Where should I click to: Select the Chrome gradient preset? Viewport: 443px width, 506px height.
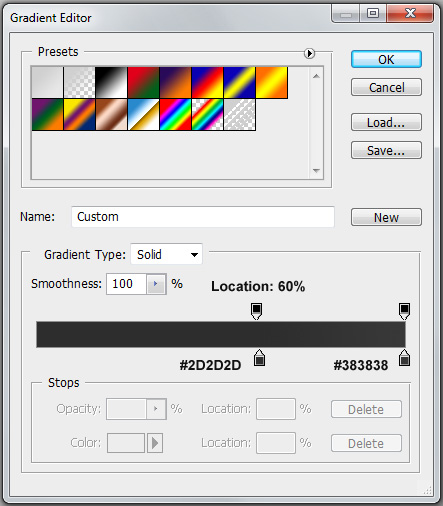point(143,114)
